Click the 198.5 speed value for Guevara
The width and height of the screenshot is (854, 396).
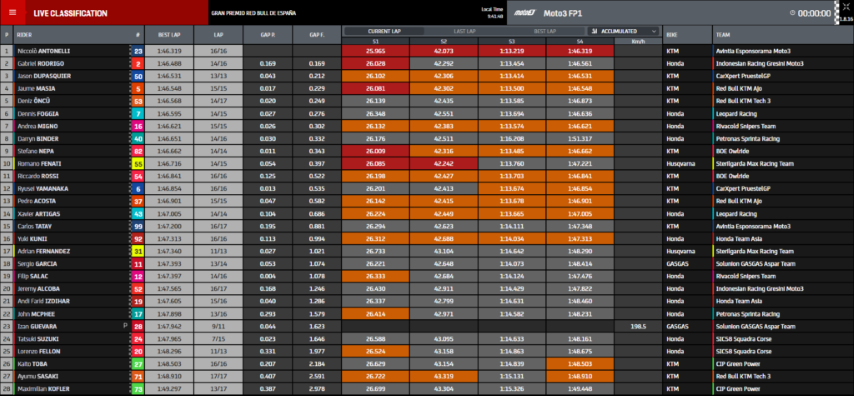(x=638, y=326)
